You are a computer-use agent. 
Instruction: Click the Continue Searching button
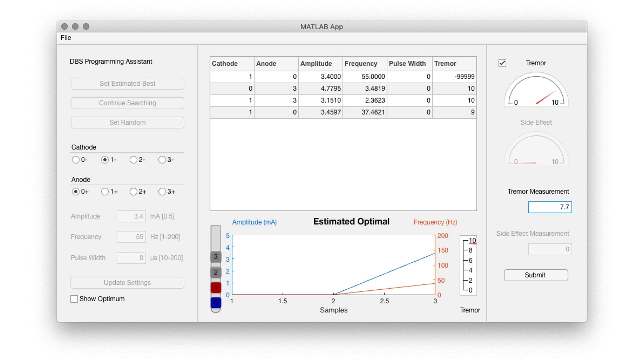coord(128,103)
